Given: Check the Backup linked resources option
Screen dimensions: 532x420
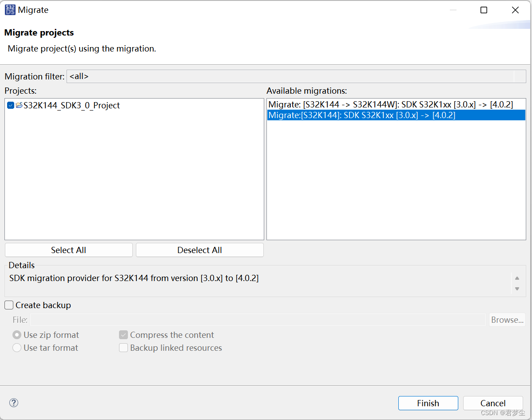Looking at the screenshot, I should click(123, 348).
